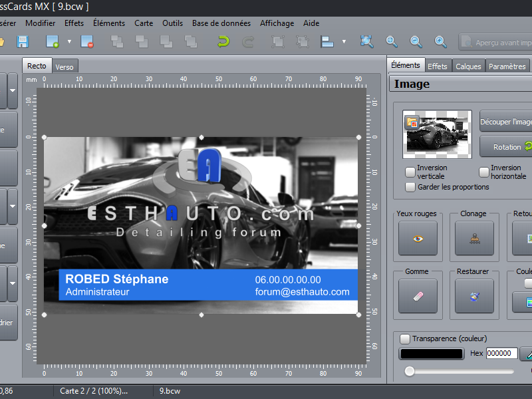Open the Affichage menu
This screenshot has height=399, width=532.
tap(277, 23)
